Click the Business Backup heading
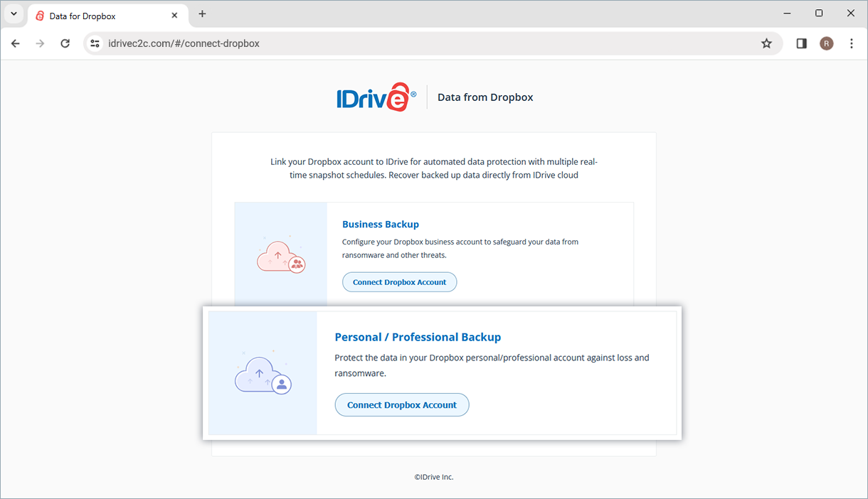868x499 pixels. coord(381,225)
